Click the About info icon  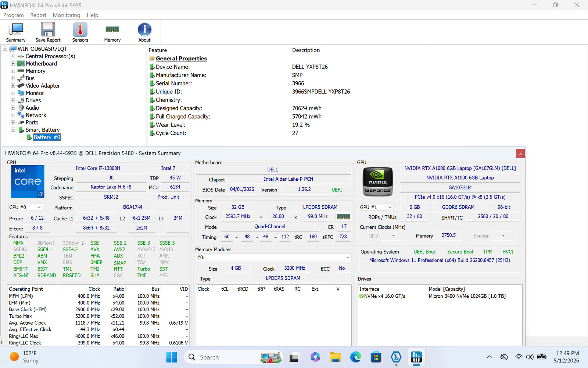click(144, 32)
